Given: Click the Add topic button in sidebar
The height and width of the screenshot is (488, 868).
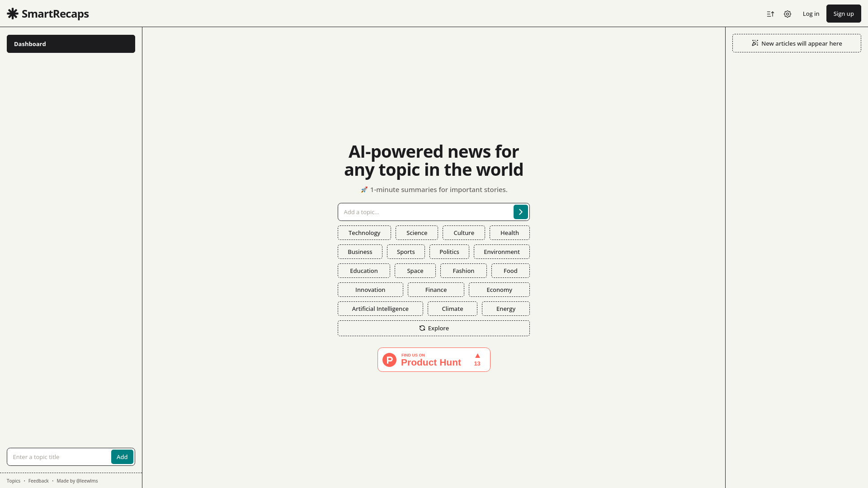Looking at the screenshot, I should tap(122, 457).
